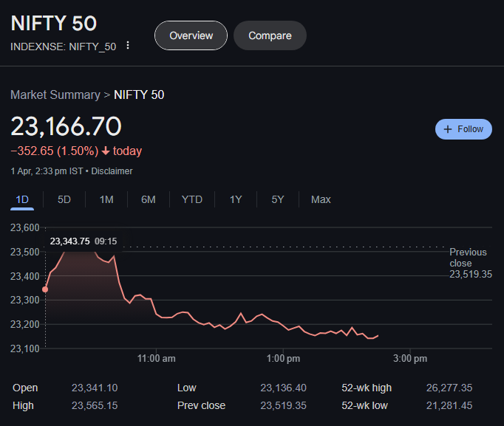Click the 23,600 y-axis label
The image size is (504, 426).
tap(24, 227)
